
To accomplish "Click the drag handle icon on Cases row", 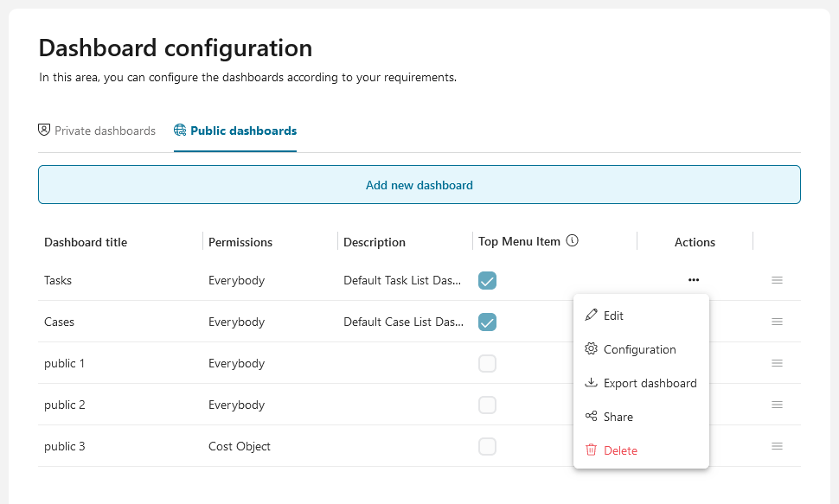I will point(777,322).
